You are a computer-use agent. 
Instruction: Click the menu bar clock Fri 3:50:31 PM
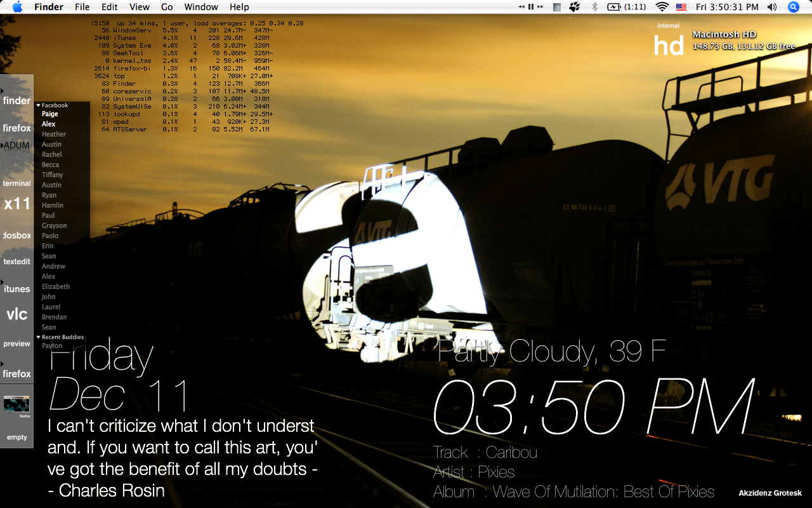[727, 7]
